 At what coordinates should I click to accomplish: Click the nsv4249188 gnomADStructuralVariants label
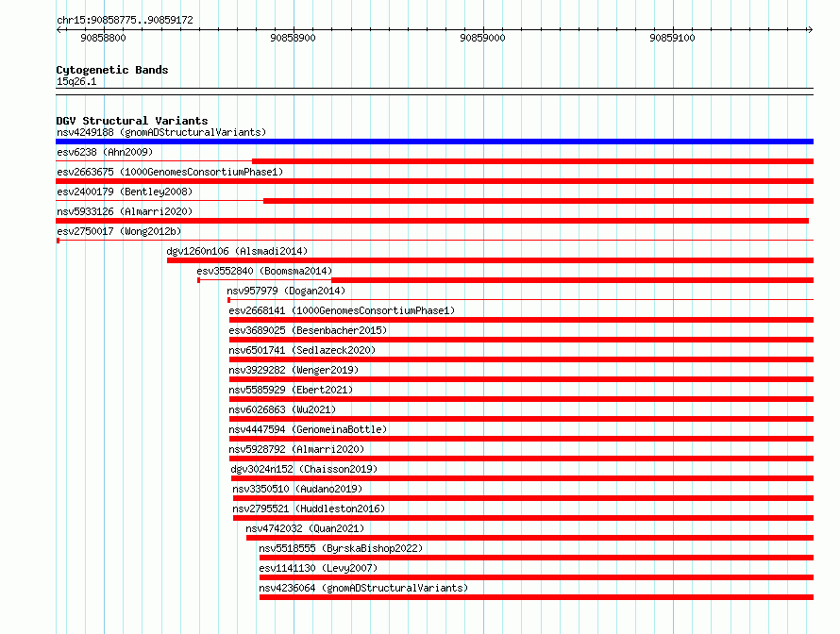[x=161, y=132]
